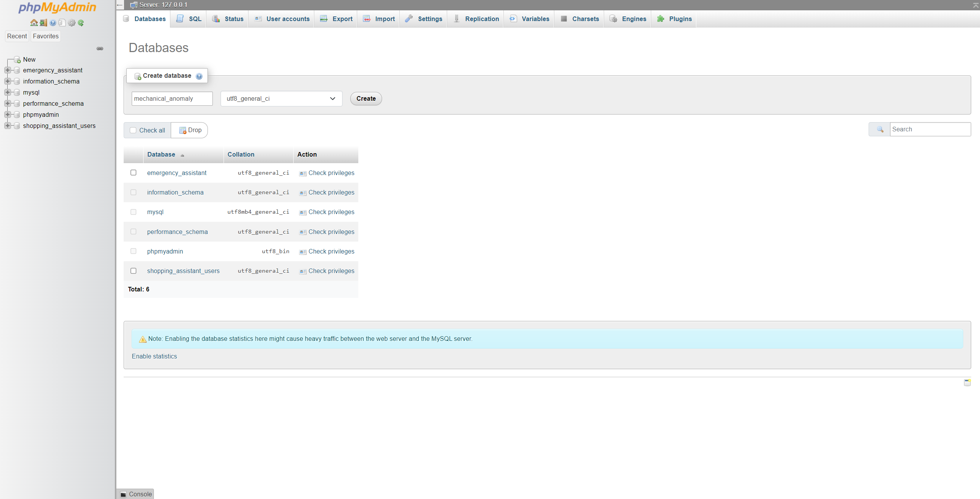Go to phpMyAdmin home via house icon
Viewport: 980px width, 499px height.
(x=34, y=23)
